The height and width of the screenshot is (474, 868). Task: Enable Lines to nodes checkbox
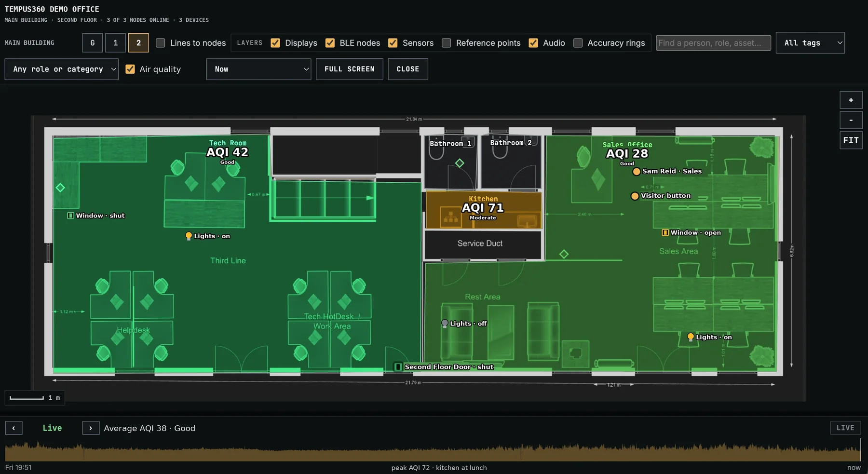click(161, 43)
